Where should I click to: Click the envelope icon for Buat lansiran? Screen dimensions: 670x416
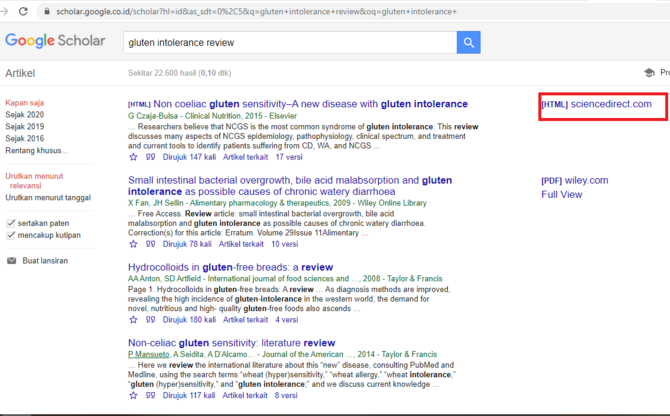point(12,261)
